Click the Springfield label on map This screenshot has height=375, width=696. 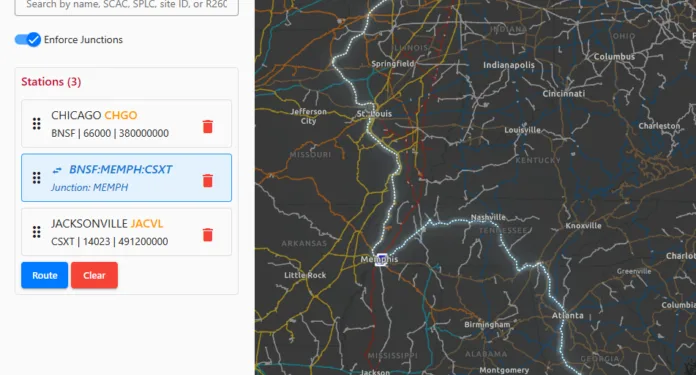392,63
